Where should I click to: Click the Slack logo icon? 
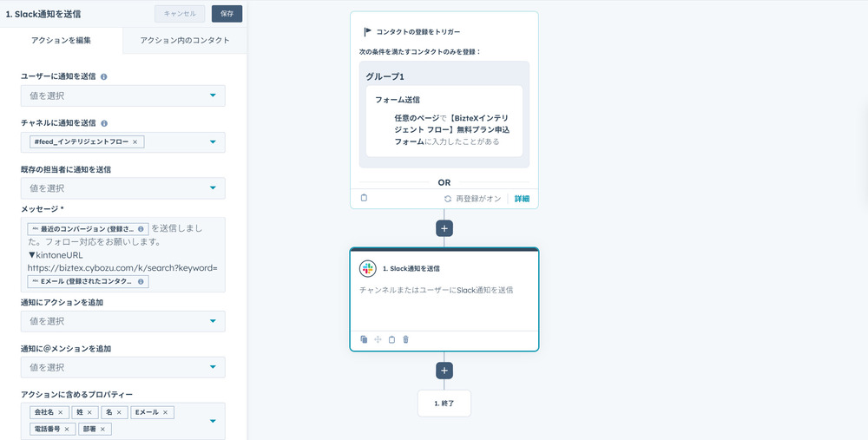(368, 268)
